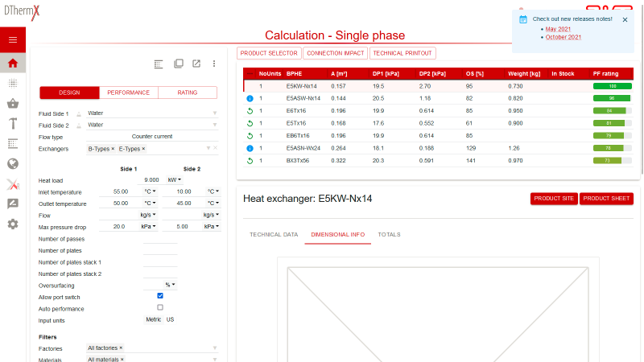Viewport: 644px width, 362px height.
Task: Open the globe sidebar icon
Action: [x=13, y=164]
